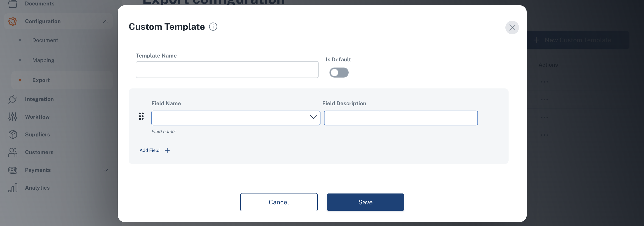The height and width of the screenshot is (226, 644).
Task: Click the Analytics bar chart icon
Action: point(13,188)
